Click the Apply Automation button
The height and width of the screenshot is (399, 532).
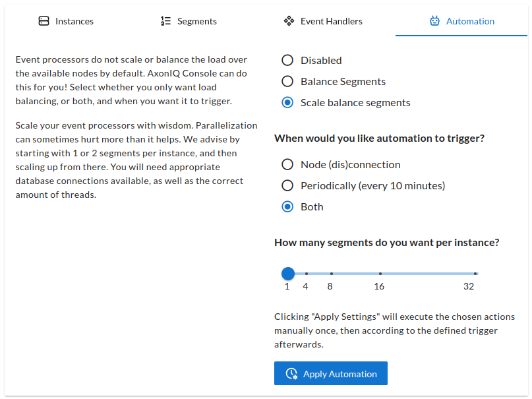(x=331, y=373)
